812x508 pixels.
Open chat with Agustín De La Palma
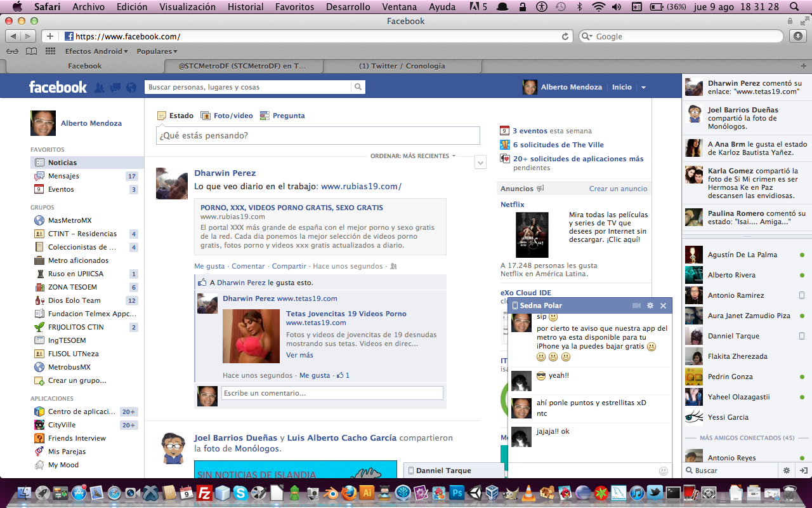(747, 255)
